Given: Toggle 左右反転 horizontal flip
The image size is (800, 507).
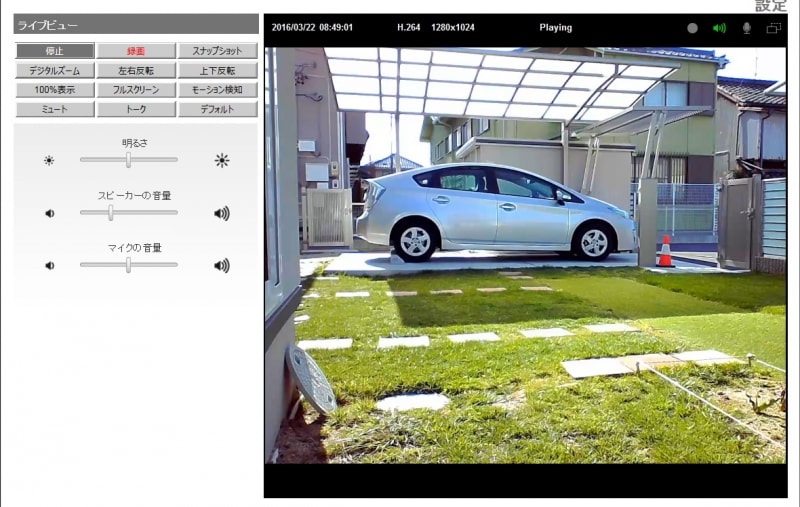Looking at the screenshot, I should tap(136, 71).
